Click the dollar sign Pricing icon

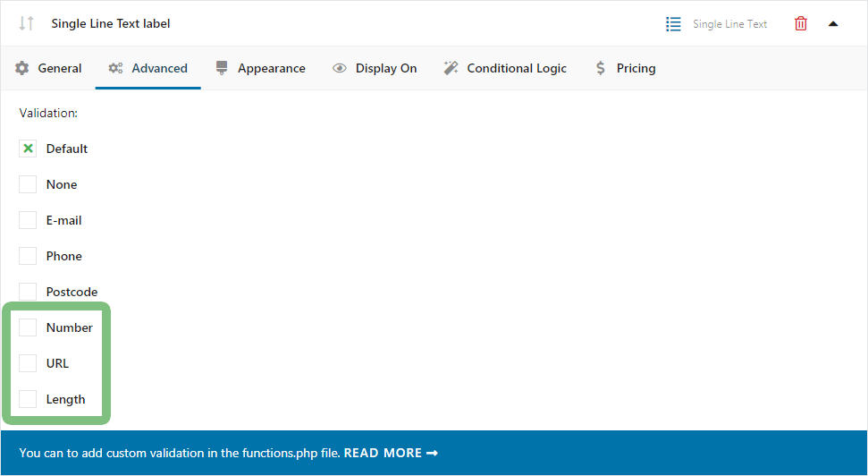(601, 68)
